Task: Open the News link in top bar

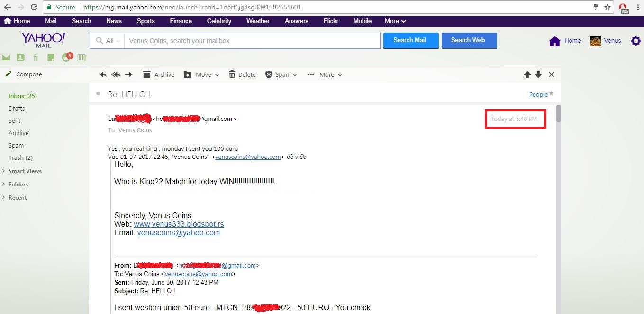Action: pyautogui.click(x=114, y=21)
